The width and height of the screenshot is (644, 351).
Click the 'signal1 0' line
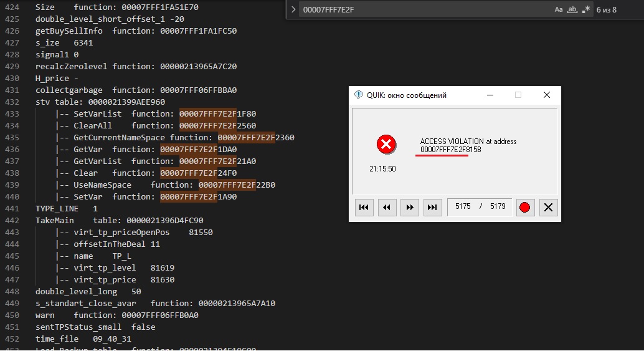coord(57,55)
